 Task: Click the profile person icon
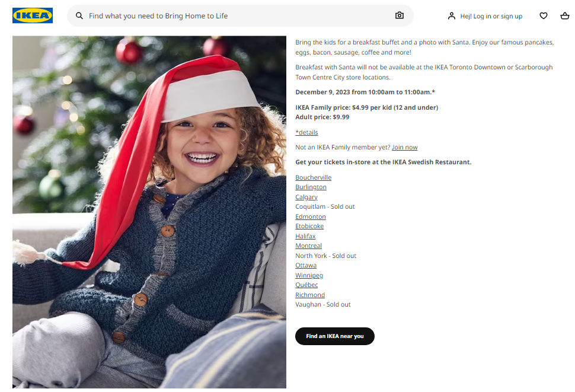pos(452,16)
